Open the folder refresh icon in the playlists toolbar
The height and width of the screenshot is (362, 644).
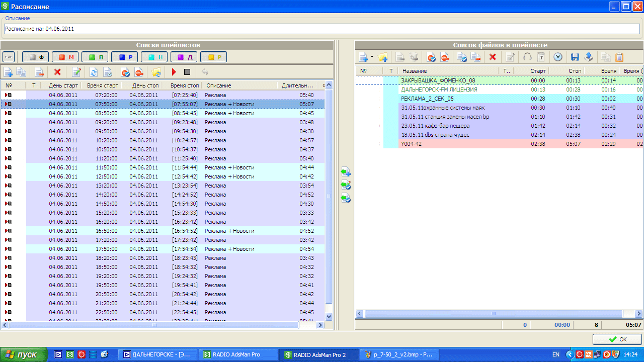(156, 72)
